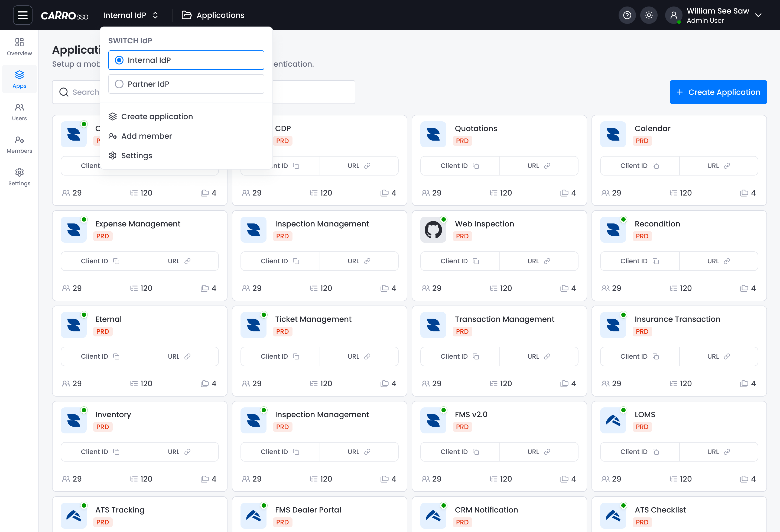Open the Overview panel from the sidebar
This screenshot has height=532, width=780.
(x=19, y=47)
